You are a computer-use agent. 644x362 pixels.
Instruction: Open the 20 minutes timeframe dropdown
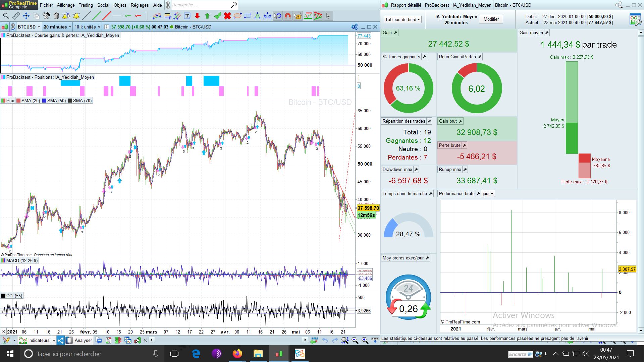pyautogui.click(x=57, y=27)
